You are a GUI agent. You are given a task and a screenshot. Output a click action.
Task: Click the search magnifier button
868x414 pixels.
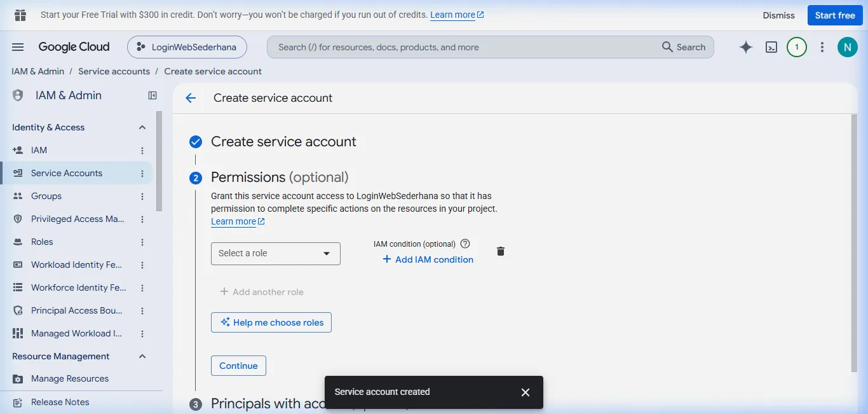pyautogui.click(x=683, y=47)
